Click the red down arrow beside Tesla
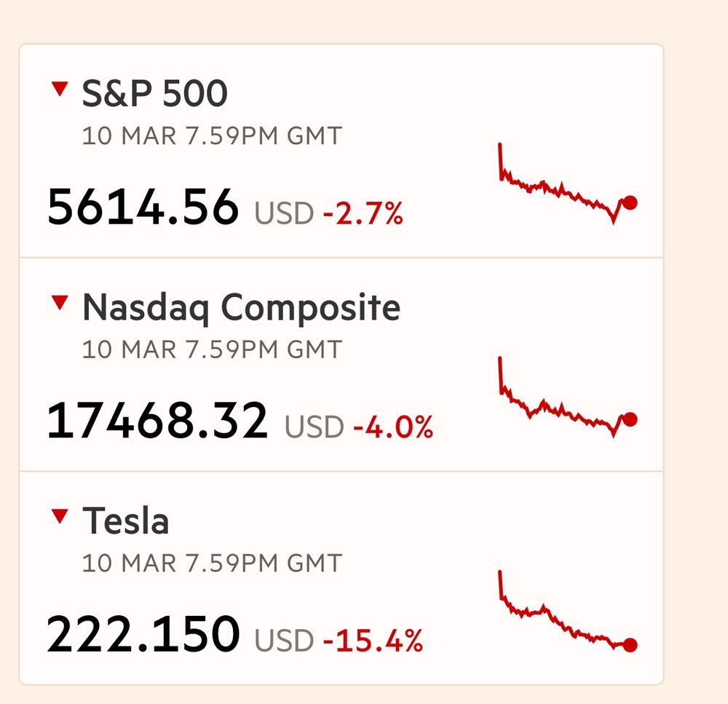 click(x=59, y=516)
